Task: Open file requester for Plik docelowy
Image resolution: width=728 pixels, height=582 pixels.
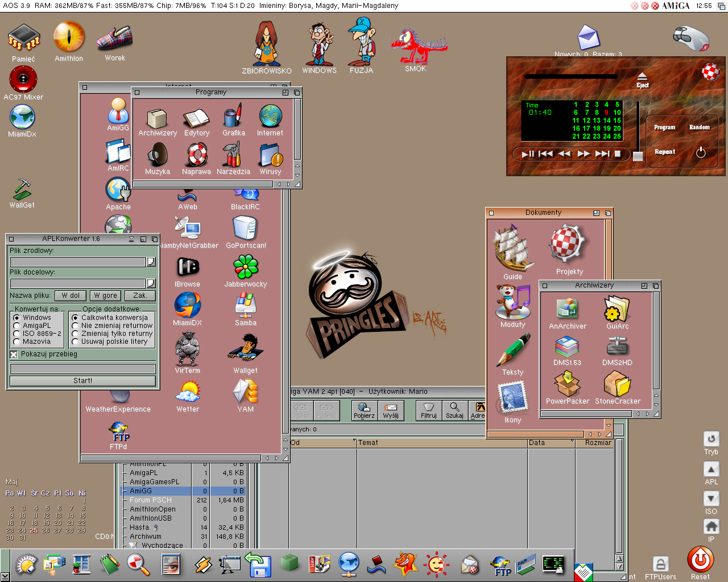Action: point(151,283)
